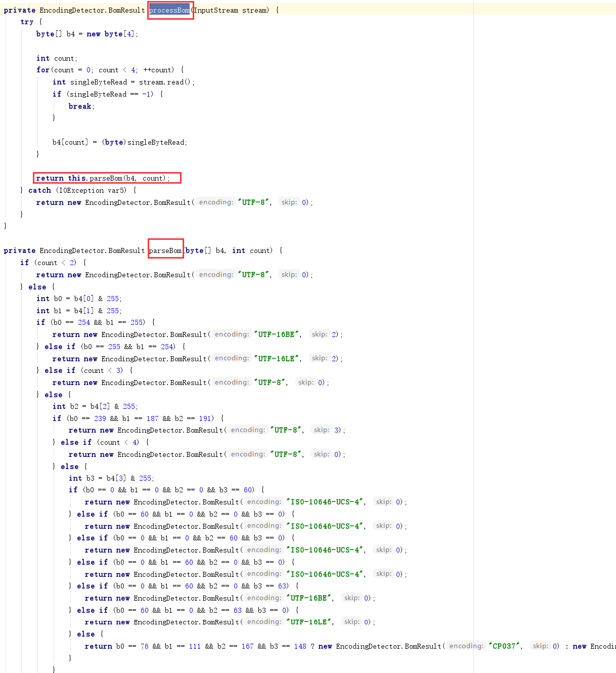The image size is (616, 673).
Task: Click the encoding: inline parameter hint
Action: 216,202
